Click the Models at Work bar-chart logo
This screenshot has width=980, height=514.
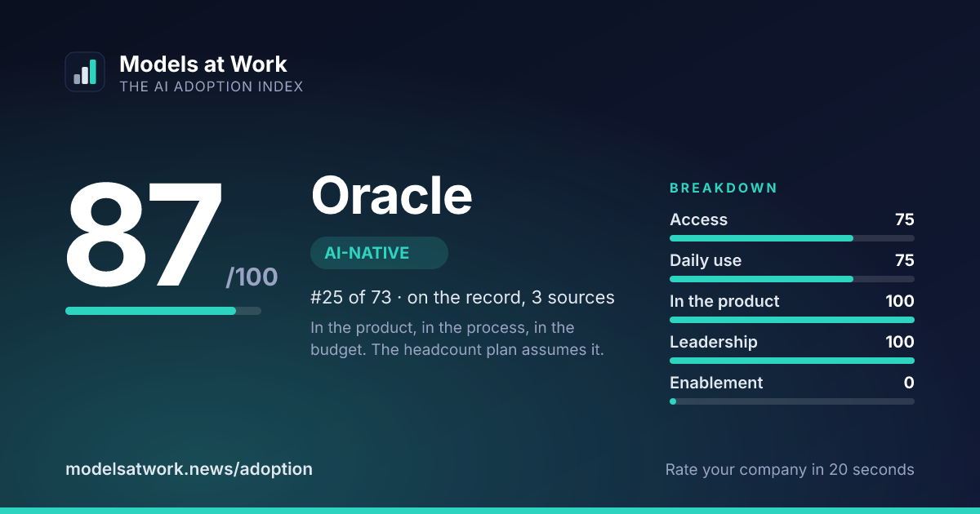[x=85, y=72]
